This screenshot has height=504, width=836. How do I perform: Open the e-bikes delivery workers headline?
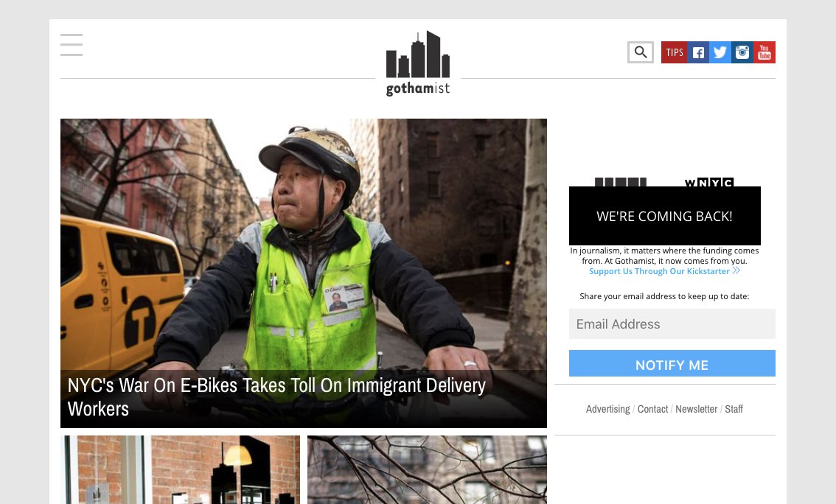click(276, 396)
